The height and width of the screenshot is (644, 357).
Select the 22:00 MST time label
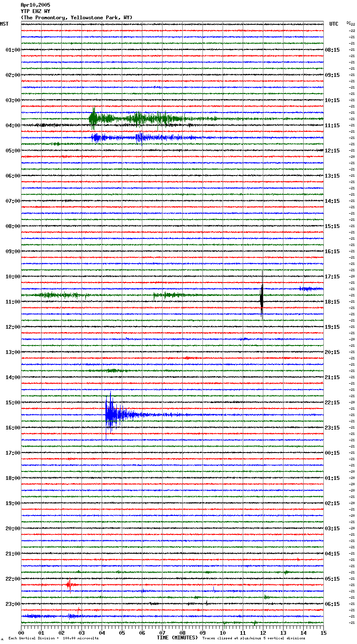13,579
